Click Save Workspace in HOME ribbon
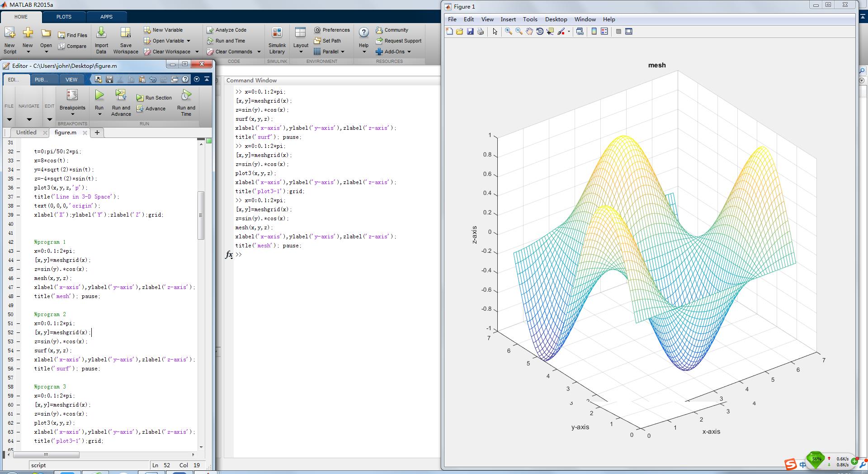 tap(126, 41)
